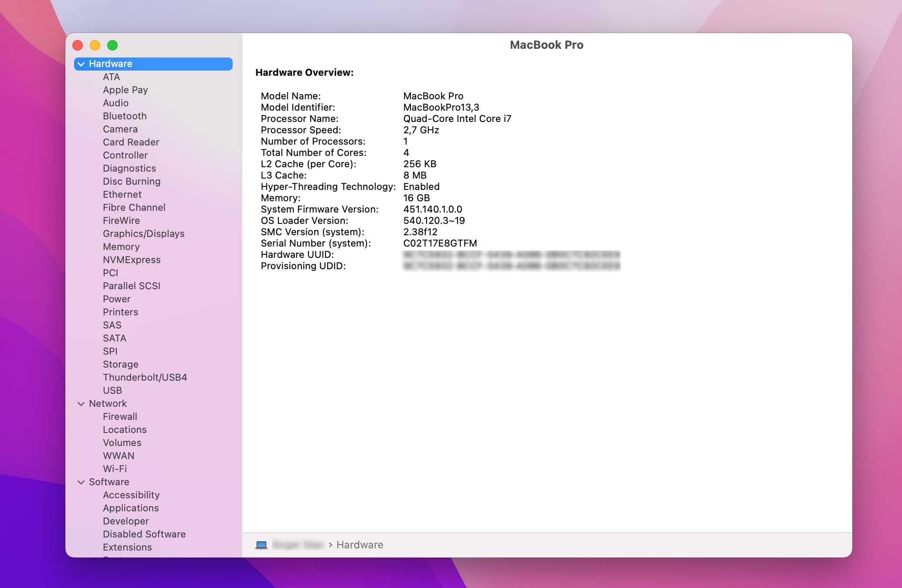Viewport: 902px width, 588px height.
Task: Open the Firewall entry
Action: tap(120, 417)
